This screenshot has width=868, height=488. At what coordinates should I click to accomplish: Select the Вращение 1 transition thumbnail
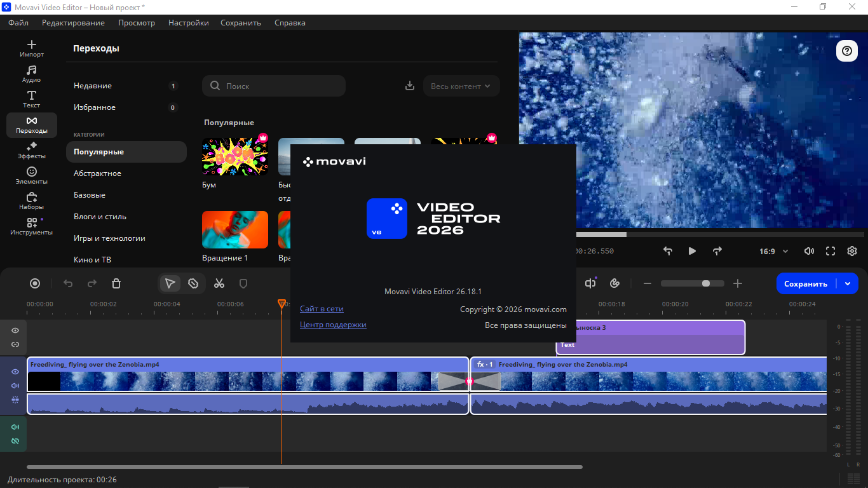coord(235,229)
